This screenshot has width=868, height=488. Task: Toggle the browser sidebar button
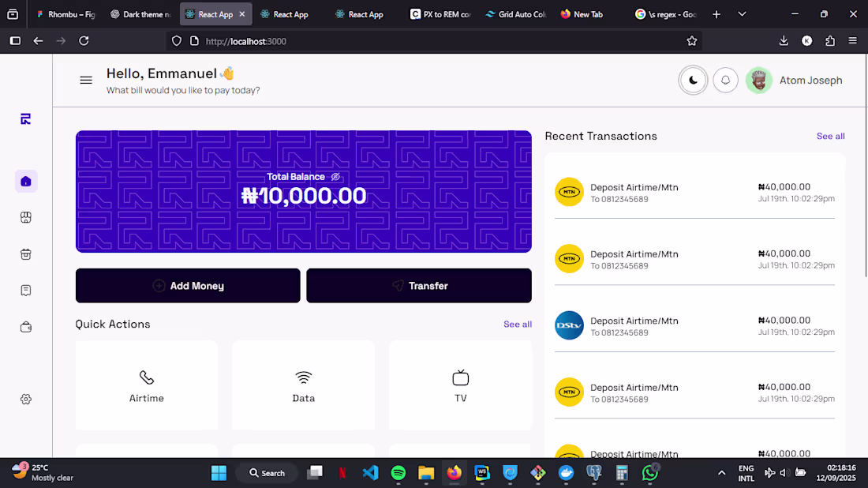pyautogui.click(x=16, y=41)
